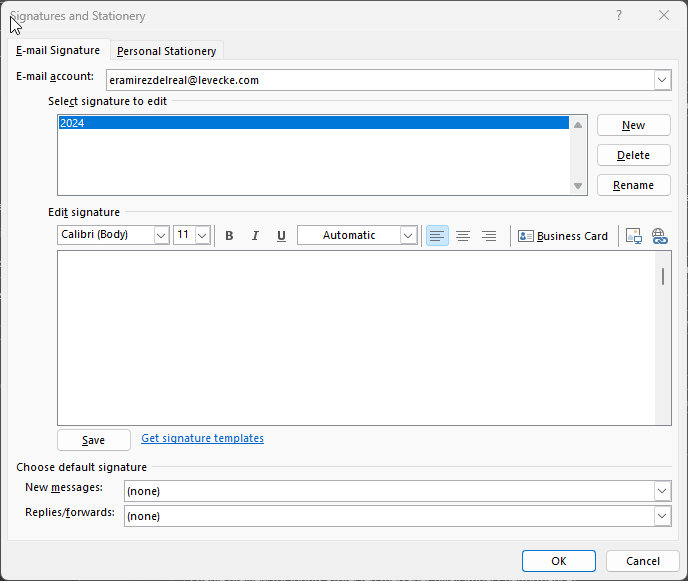
Task: Open the help question mark
Action: point(619,16)
